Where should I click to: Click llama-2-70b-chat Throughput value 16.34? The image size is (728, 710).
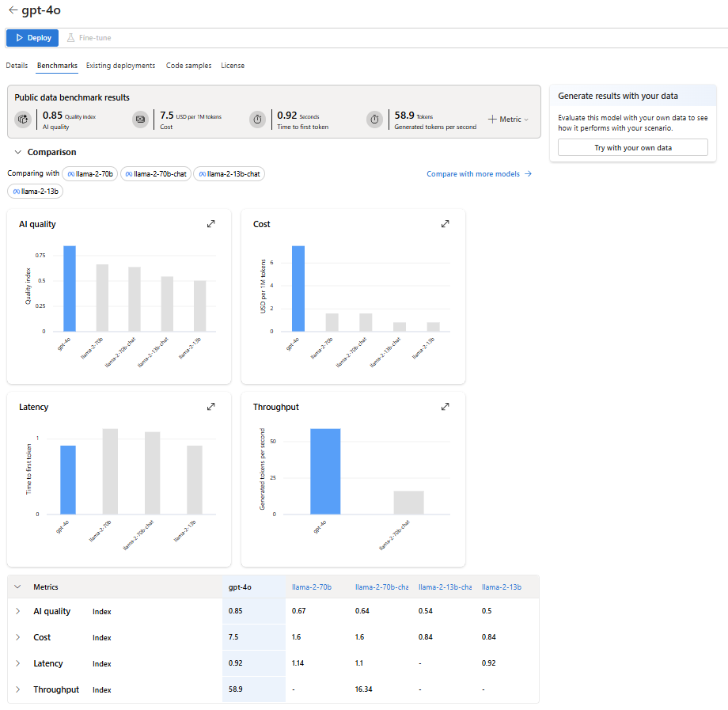click(x=363, y=689)
